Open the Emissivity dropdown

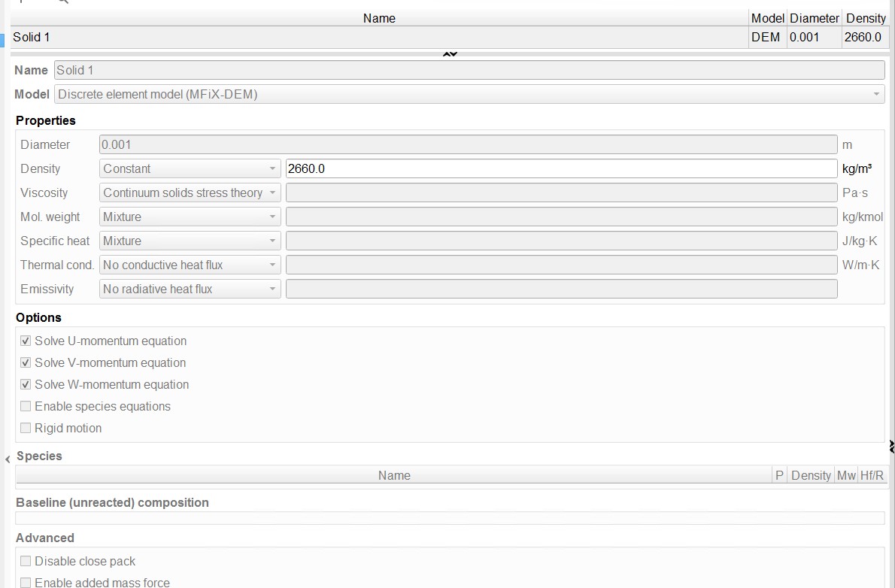[x=190, y=289]
